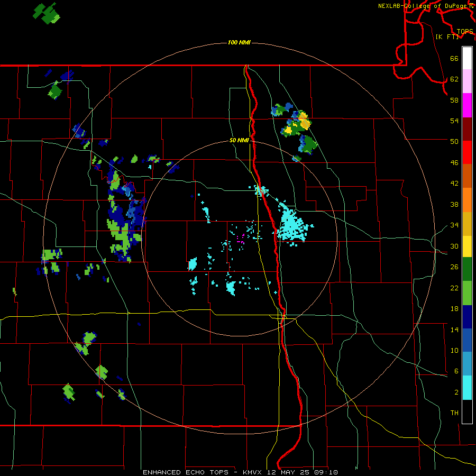Click the legend value "14"
This screenshot has height=476, width=476.
[454, 329]
